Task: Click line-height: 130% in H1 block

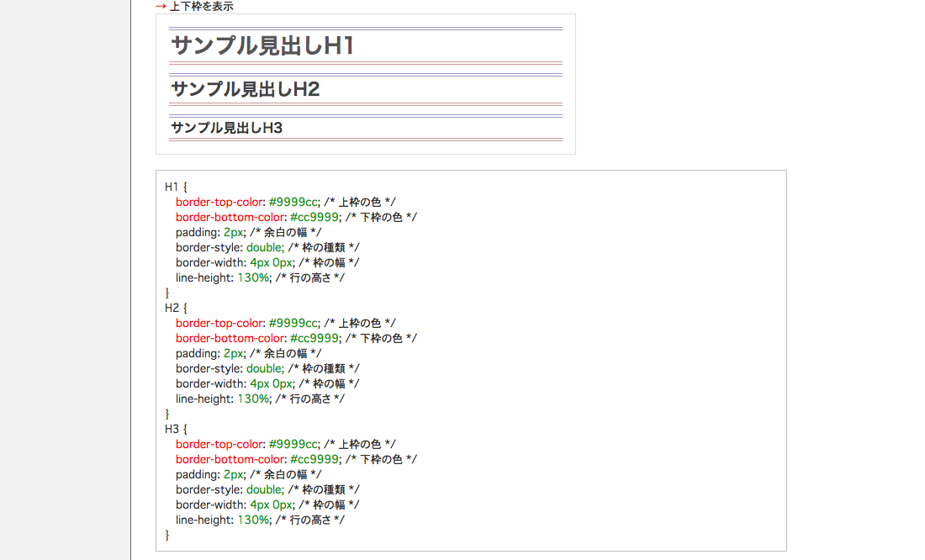Action: coord(260,278)
